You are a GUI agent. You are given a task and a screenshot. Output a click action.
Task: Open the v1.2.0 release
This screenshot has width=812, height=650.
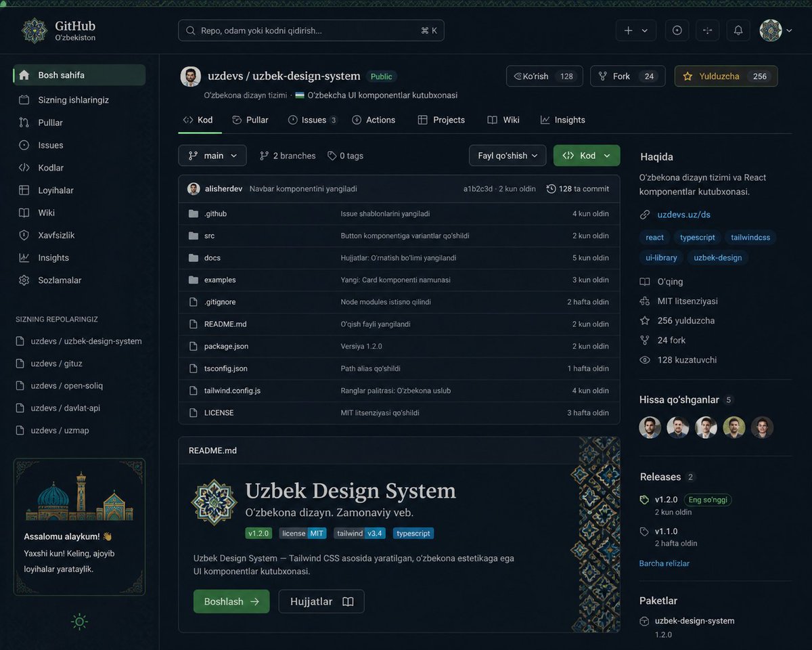(666, 500)
